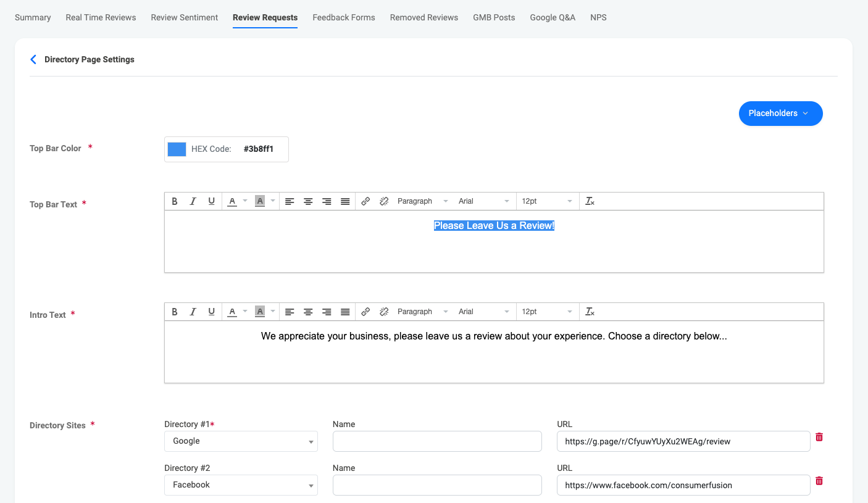Screen dimensions: 868x503
Task: Apply text color in Top Bar Text editor
Action: click(x=232, y=201)
